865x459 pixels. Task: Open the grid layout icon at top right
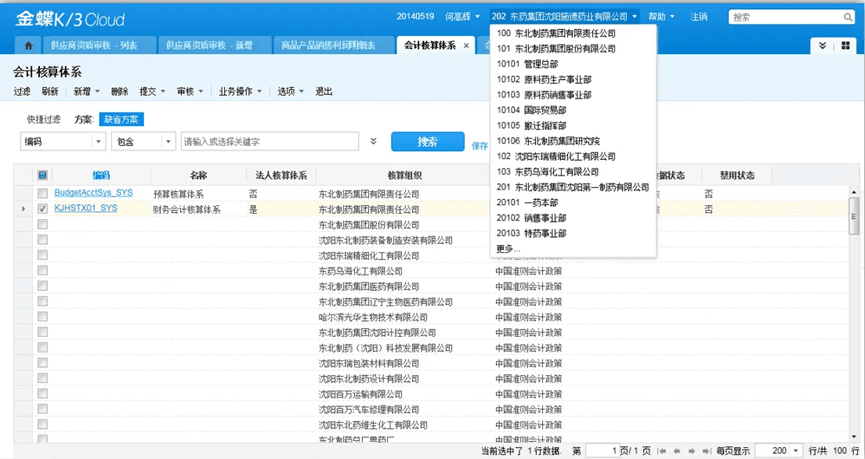[845, 45]
